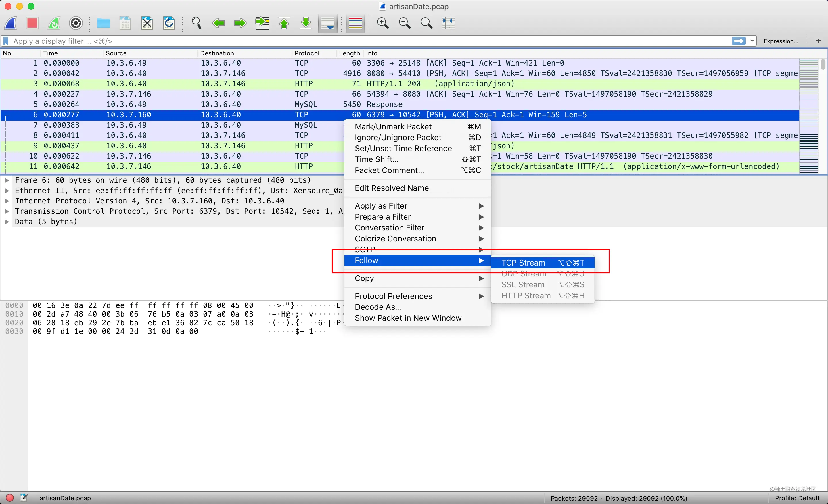828x504 pixels.
Task: Select the capture filter bookmarks icon
Action: pyautogui.click(x=7, y=41)
